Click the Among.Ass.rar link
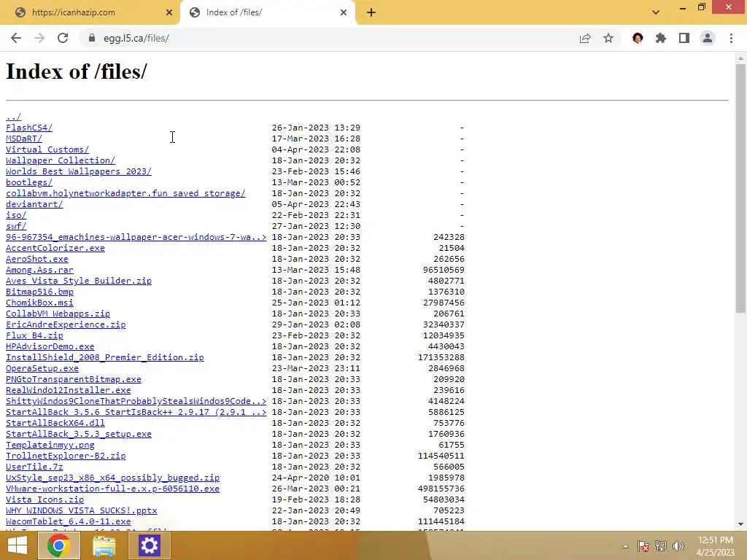 [39, 270]
